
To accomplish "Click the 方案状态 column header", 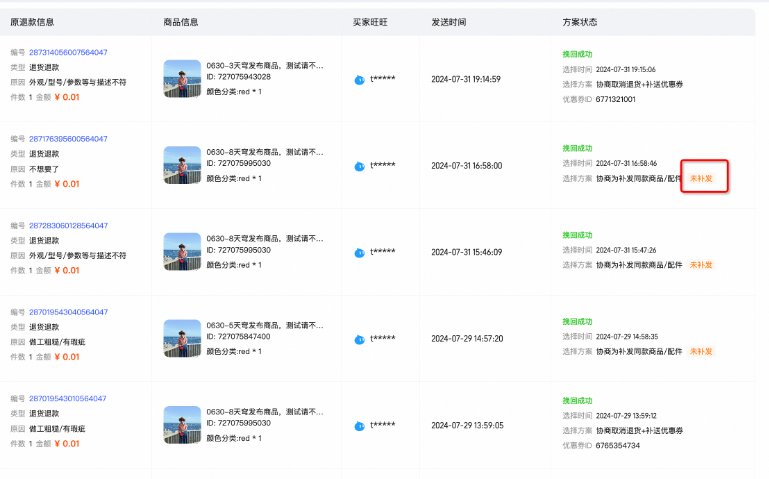I will pyautogui.click(x=580, y=22).
